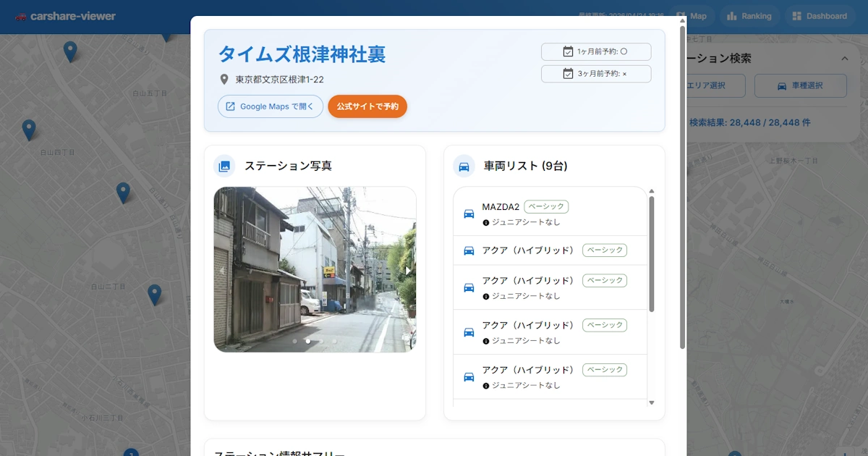The image size is (868, 456).
Task: Click the photo icon beside ステーション写真
Action: tap(224, 166)
